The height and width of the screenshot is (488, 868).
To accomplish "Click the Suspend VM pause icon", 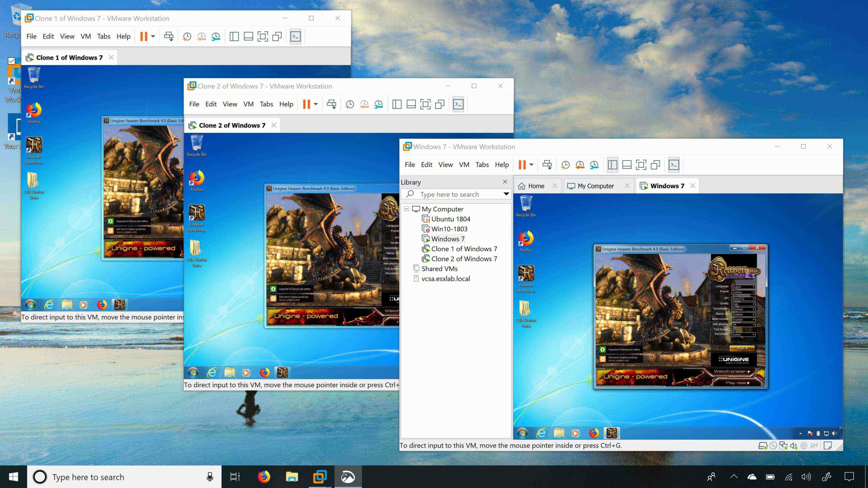I will click(522, 164).
